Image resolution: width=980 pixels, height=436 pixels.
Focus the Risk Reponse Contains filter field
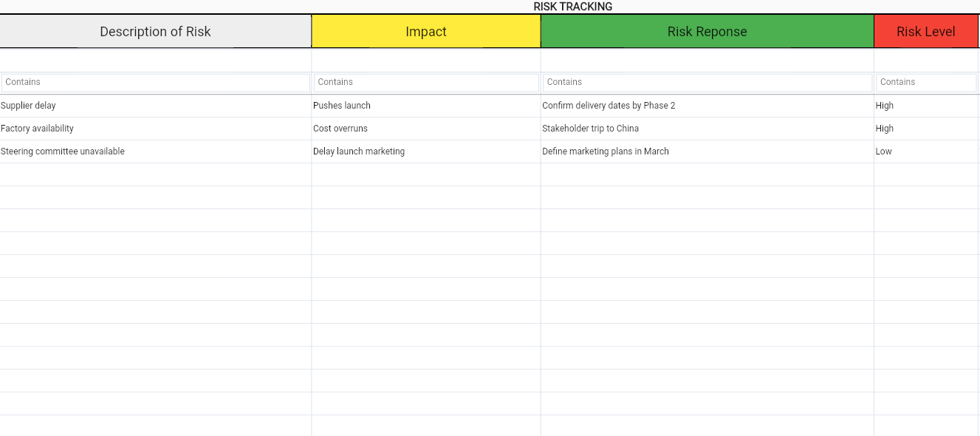coord(707,82)
